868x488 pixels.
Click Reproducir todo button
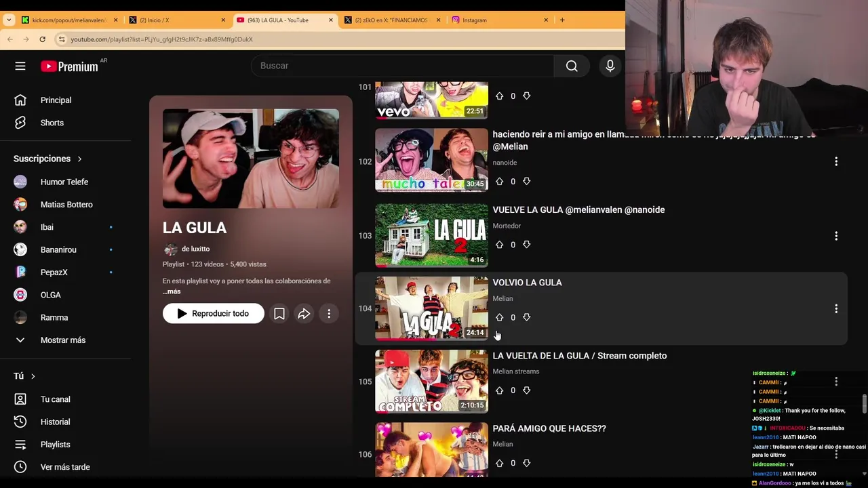213,314
